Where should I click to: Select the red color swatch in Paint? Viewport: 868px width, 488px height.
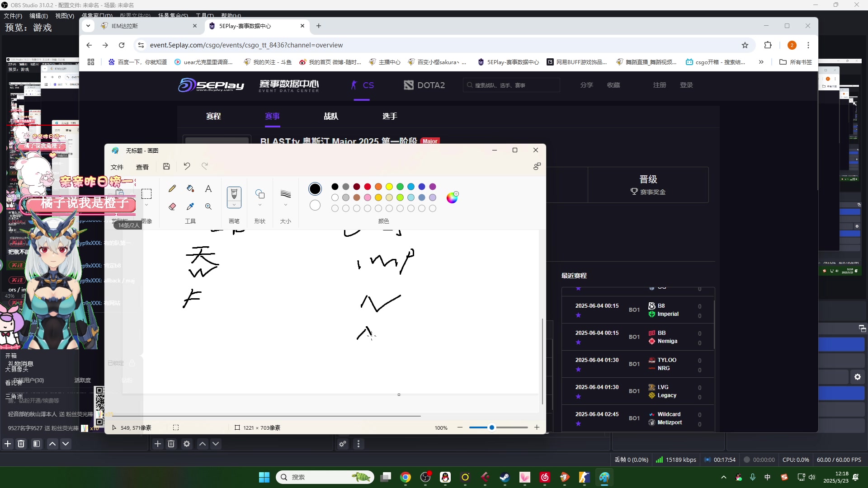click(368, 187)
